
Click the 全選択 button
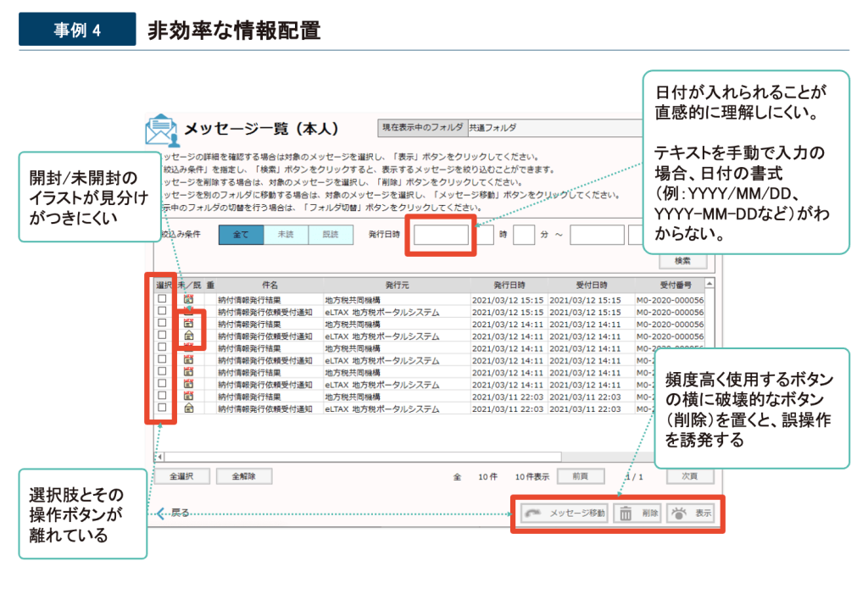click(183, 476)
